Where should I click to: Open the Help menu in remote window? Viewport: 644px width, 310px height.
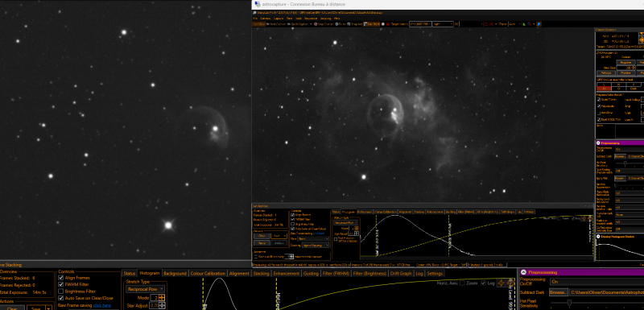(x=336, y=19)
